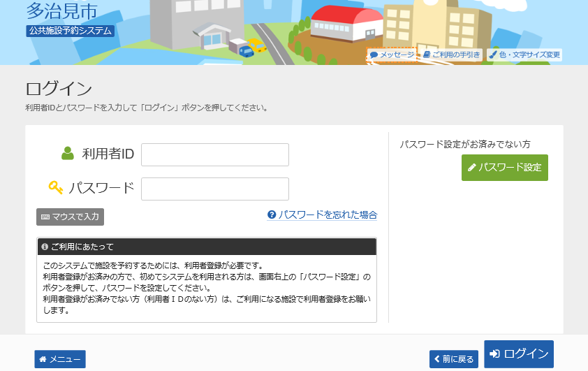Open the パスワードを忘れた場合 link
588x371 pixels.
(328, 215)
